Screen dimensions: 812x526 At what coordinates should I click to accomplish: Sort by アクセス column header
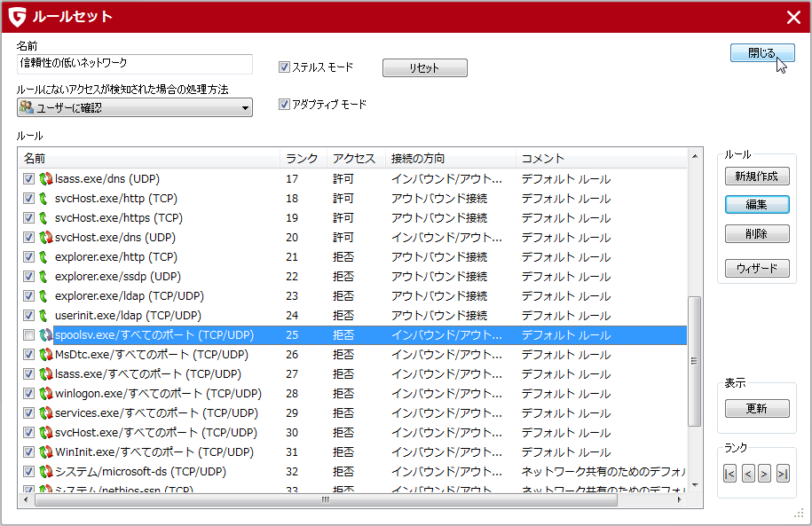354,159
